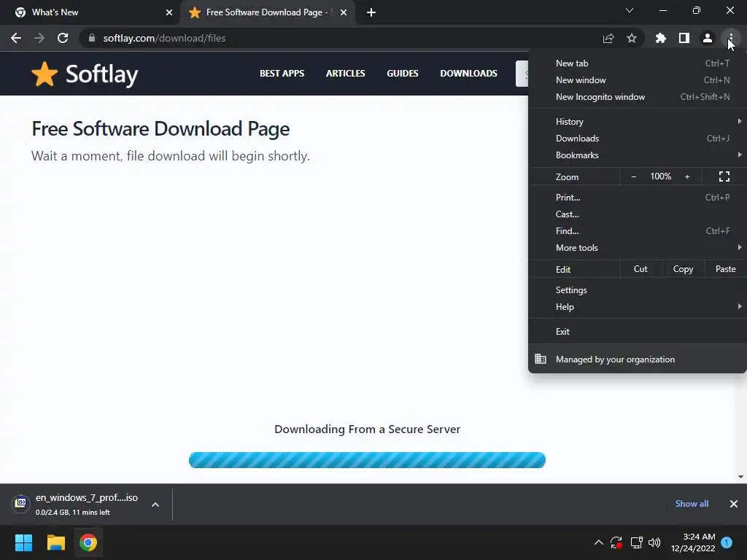This screenshot has height=560, width=747.
Task: Close the downloads bar
Action: coord(734,504)
